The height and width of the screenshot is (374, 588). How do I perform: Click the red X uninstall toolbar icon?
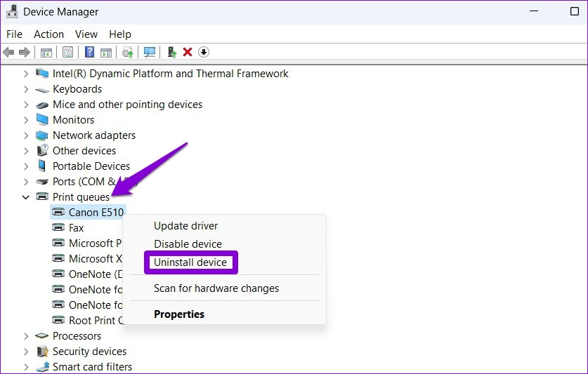tap(188, 52)
